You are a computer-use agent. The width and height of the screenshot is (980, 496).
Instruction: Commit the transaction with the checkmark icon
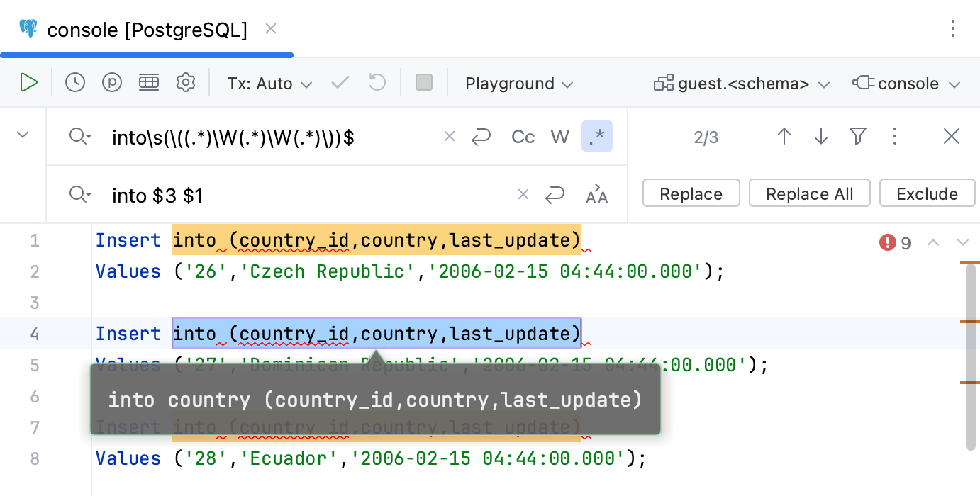click(x=340, y=83)
